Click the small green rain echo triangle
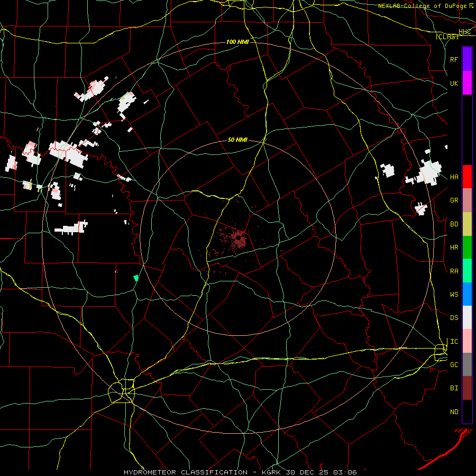476x476 pixels. point(136,278)
